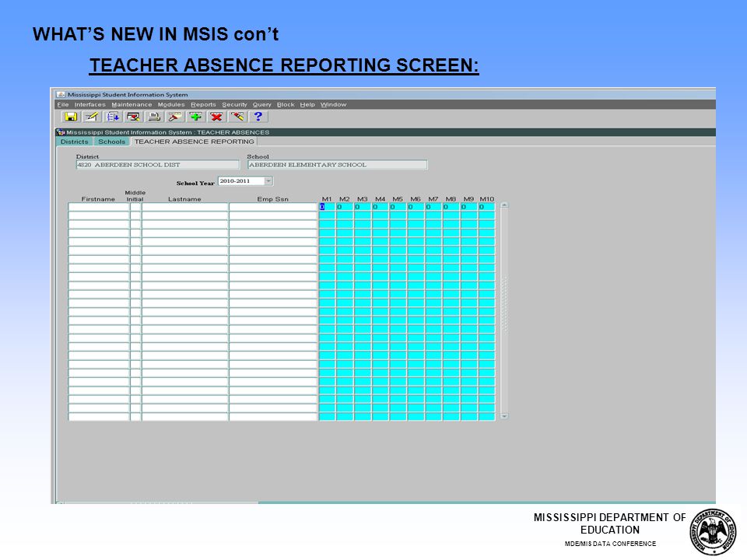Image resolution: width=747 pixels, height=560 pixels.
Task: Switch to the Schools tab
Action: pos(111,142)
